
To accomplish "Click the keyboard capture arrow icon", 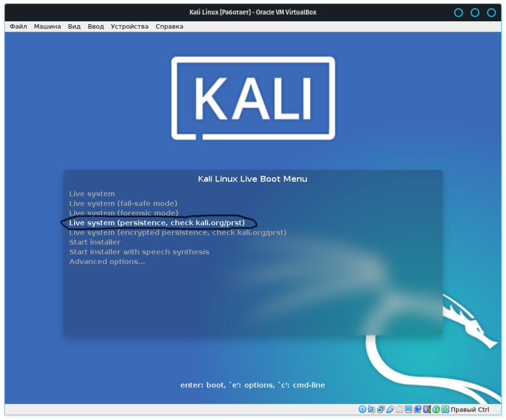I will point(445,409).
